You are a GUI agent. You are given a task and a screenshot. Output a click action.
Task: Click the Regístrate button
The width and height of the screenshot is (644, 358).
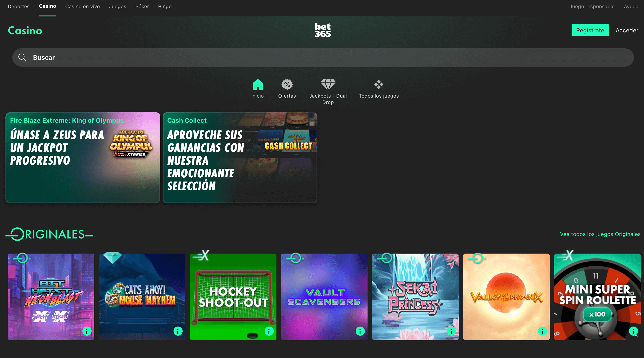(x=590, y=30)
